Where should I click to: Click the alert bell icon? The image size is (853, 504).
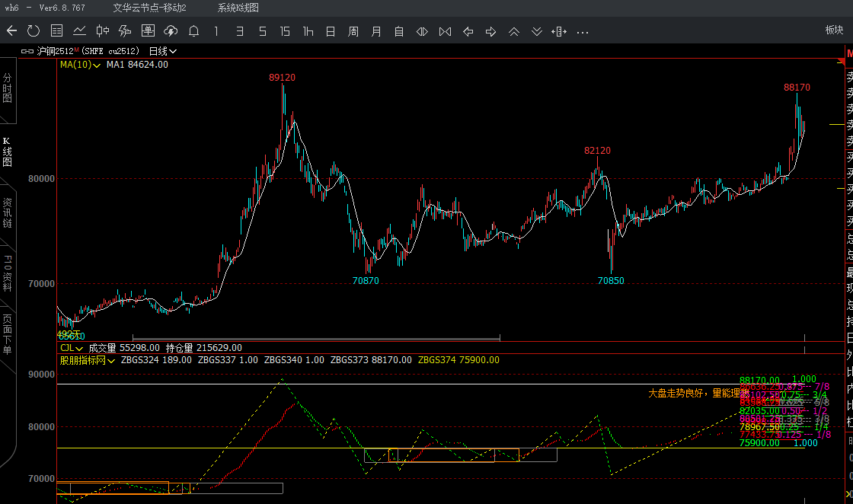point(193,31)
